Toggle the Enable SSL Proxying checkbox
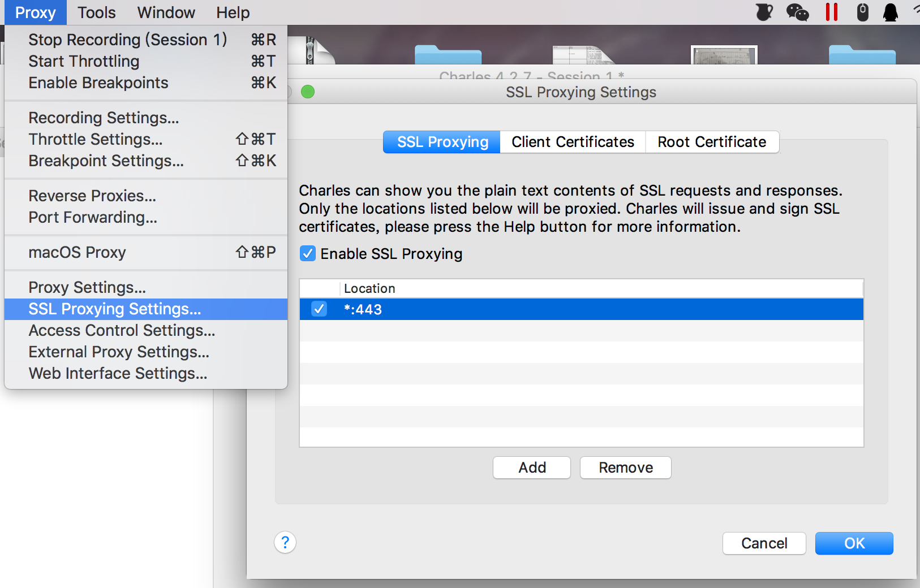This screenshot has height=588, width=920. 308,253
